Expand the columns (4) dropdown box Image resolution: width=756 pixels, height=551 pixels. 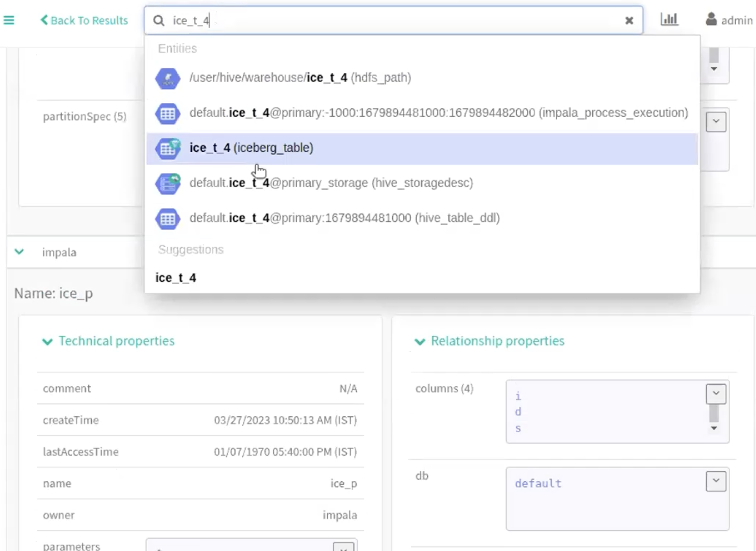[715, 393]
